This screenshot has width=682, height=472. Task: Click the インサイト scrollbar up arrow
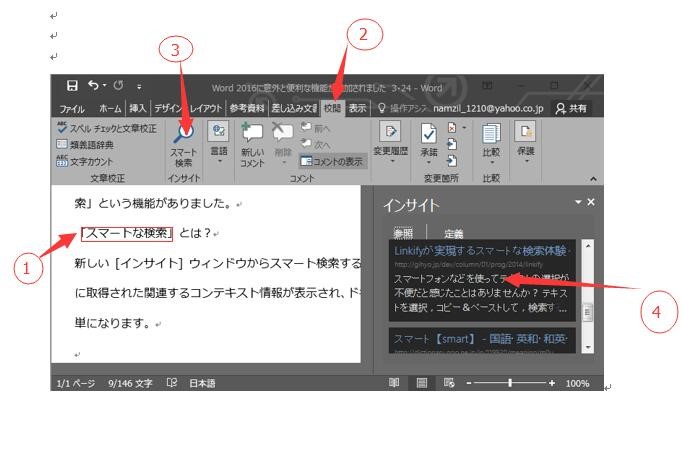588,246
